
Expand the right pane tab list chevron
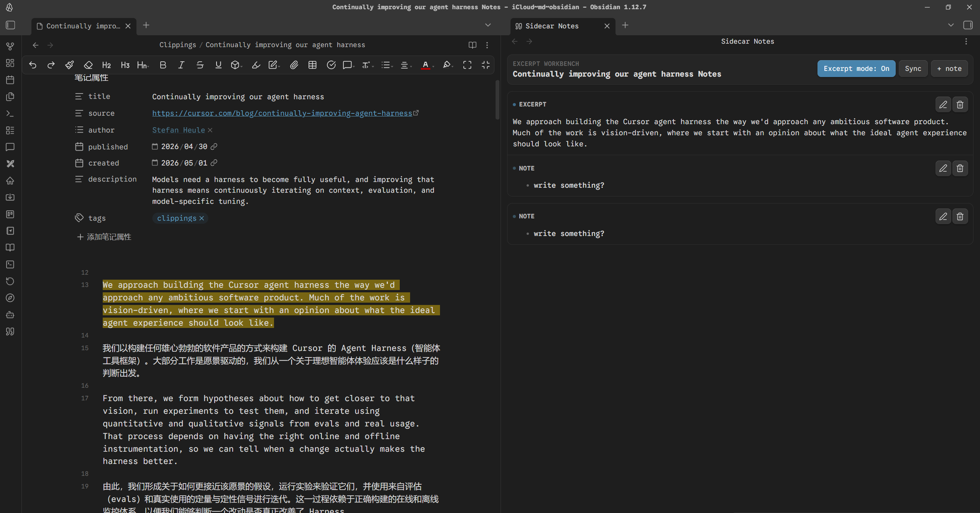tap(951, 25)
